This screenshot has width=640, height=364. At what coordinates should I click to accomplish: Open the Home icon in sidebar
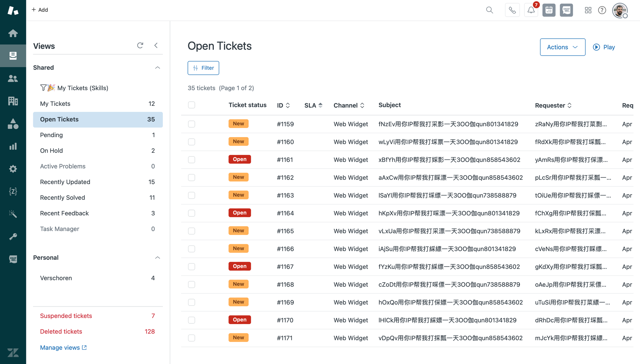pos(13,33)
